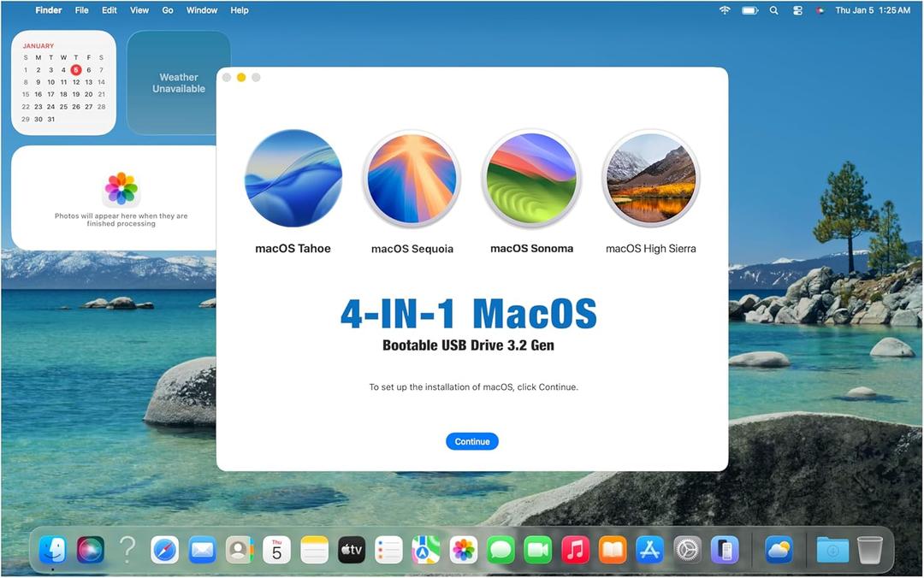Viewport: 924px width, 578px height.
Task: Open the Go menu
Action: [168, 10]
